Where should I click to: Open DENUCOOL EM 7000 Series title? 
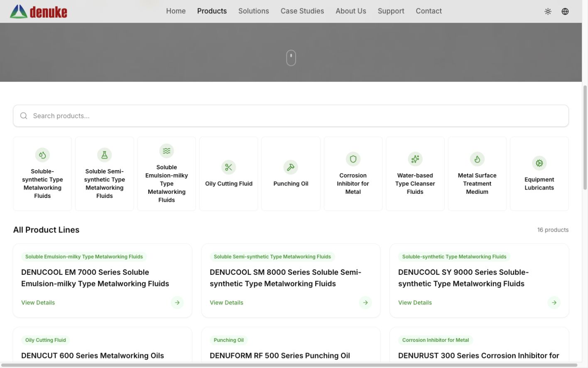(x=95, y=278)
